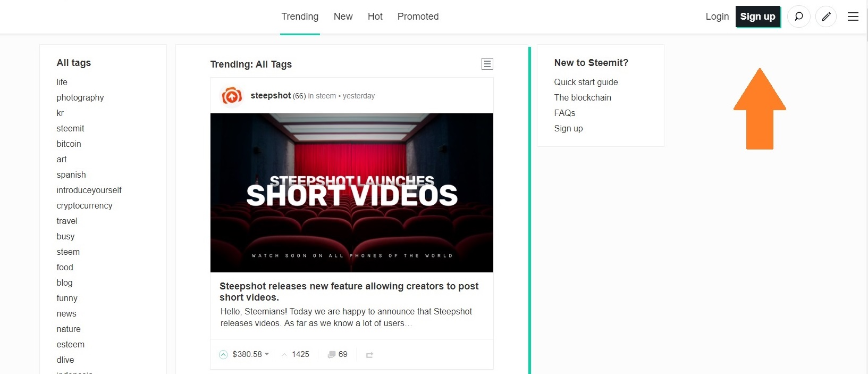Filter by the busy tag
This screenshot has height=374, width=868.
point(65,236)
